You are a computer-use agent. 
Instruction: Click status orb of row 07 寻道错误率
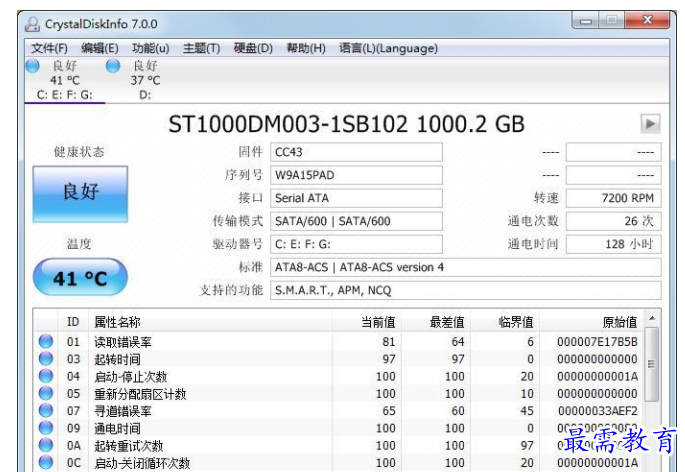46,411
